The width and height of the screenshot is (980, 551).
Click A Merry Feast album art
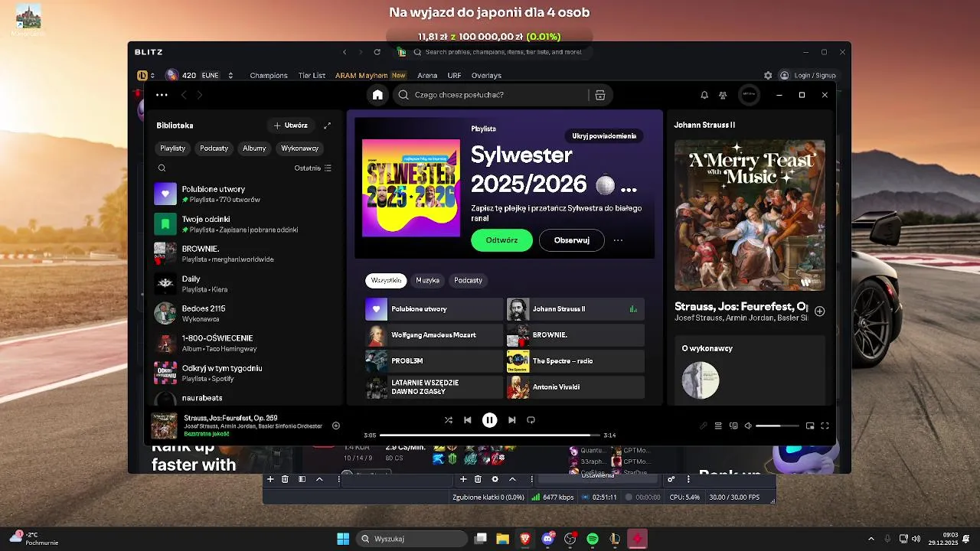click(750, 215)
